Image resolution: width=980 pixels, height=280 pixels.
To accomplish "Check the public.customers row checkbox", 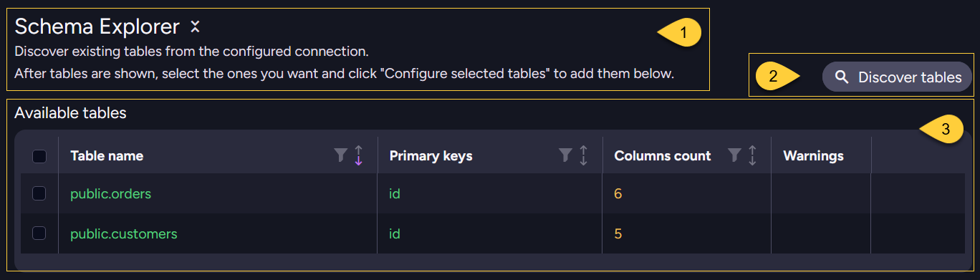I will point(39,233).
